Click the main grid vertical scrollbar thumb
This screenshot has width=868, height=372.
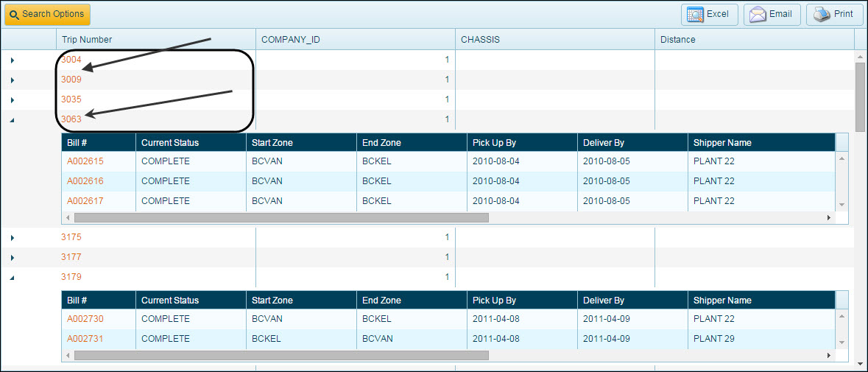(x=860, y=97)
